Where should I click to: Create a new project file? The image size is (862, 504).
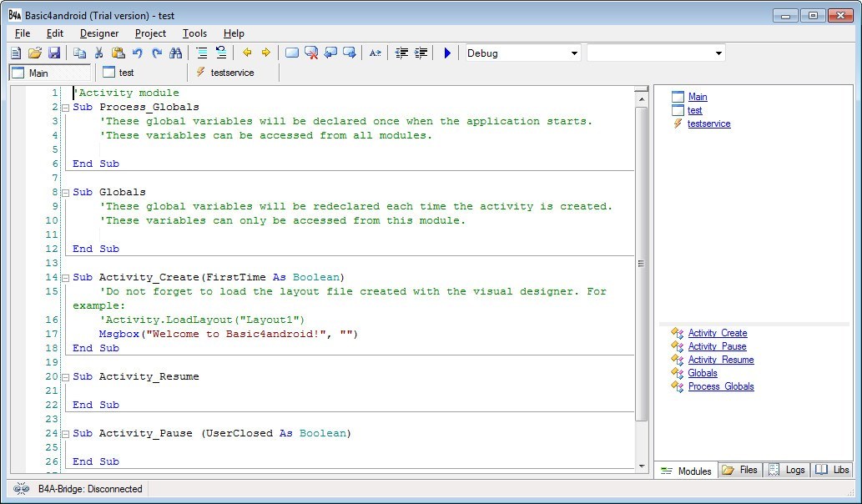point(14,52)
